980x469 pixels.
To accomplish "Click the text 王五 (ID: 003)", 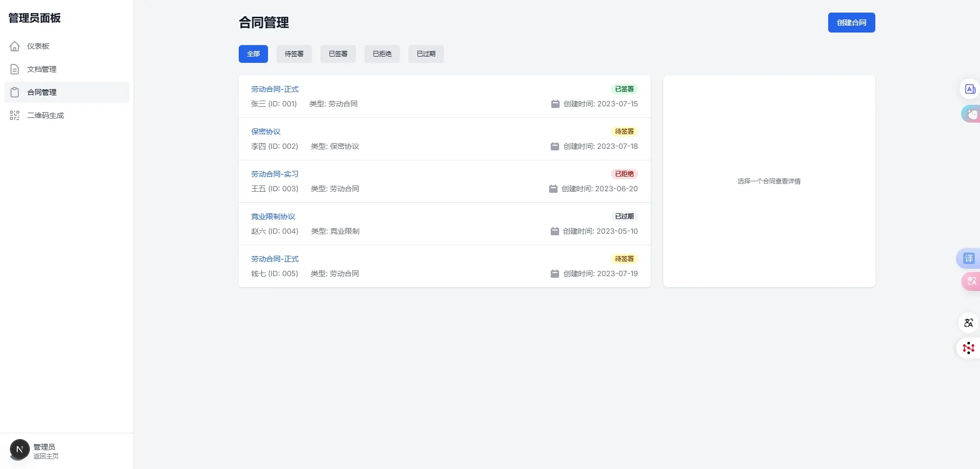I will point(275,189).
